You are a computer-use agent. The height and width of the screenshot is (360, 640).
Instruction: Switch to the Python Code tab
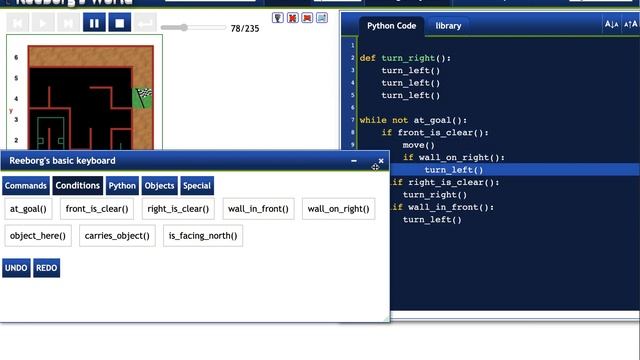pyautogui.click(x=391, y=26)
